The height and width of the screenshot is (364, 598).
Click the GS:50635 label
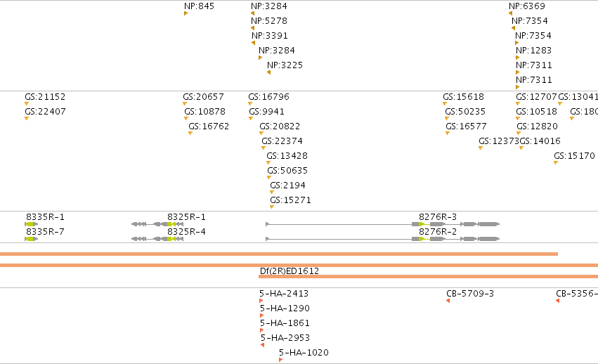pos(287,171)
